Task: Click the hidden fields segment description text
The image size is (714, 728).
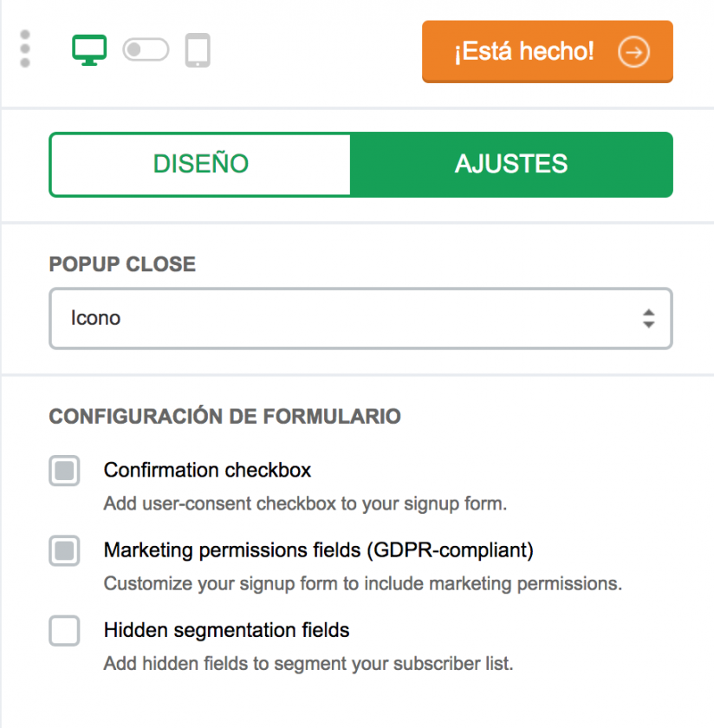Action: (308, 665)
